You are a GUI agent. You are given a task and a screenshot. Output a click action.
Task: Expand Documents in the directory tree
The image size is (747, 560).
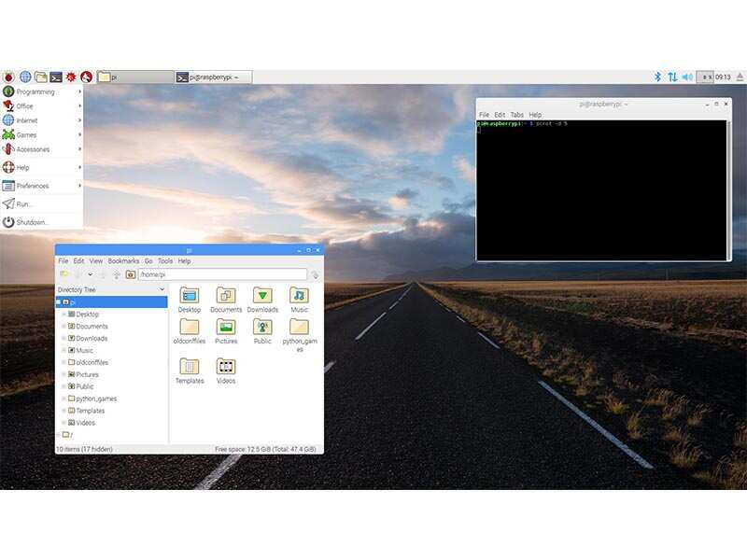tap(63, 326)
